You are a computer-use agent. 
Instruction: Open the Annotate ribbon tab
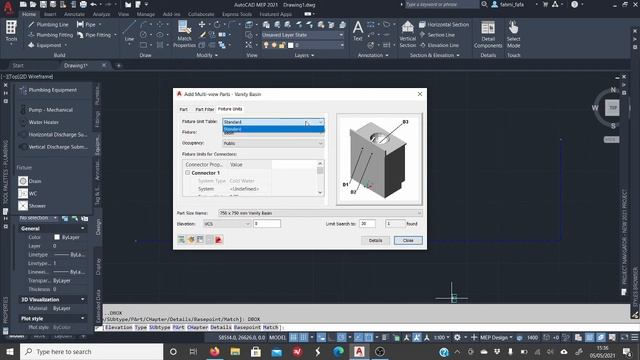74,14
